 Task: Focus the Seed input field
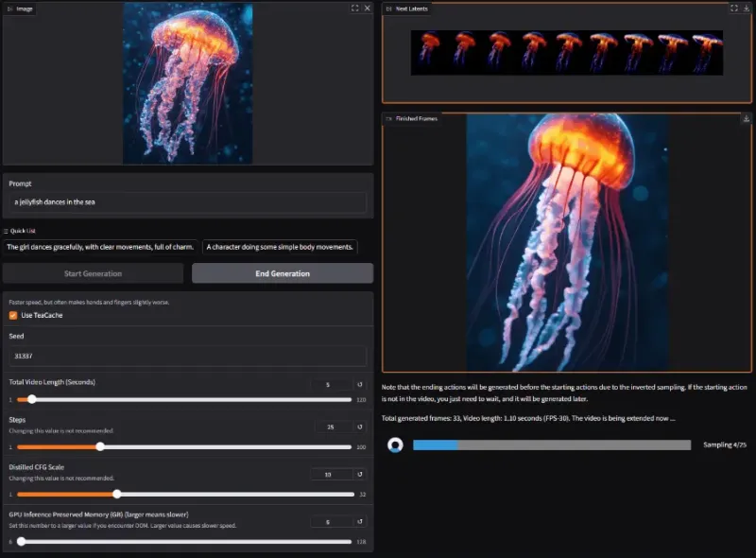[187, 356]
